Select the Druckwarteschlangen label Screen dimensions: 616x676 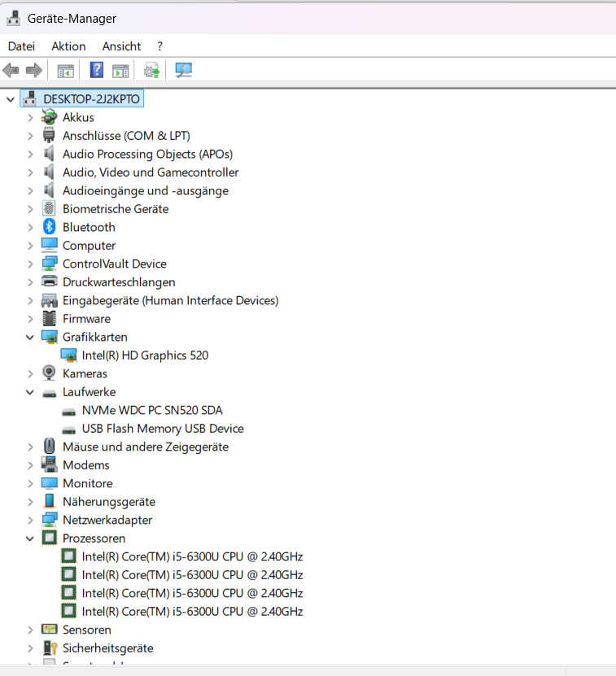coord(119,282)
